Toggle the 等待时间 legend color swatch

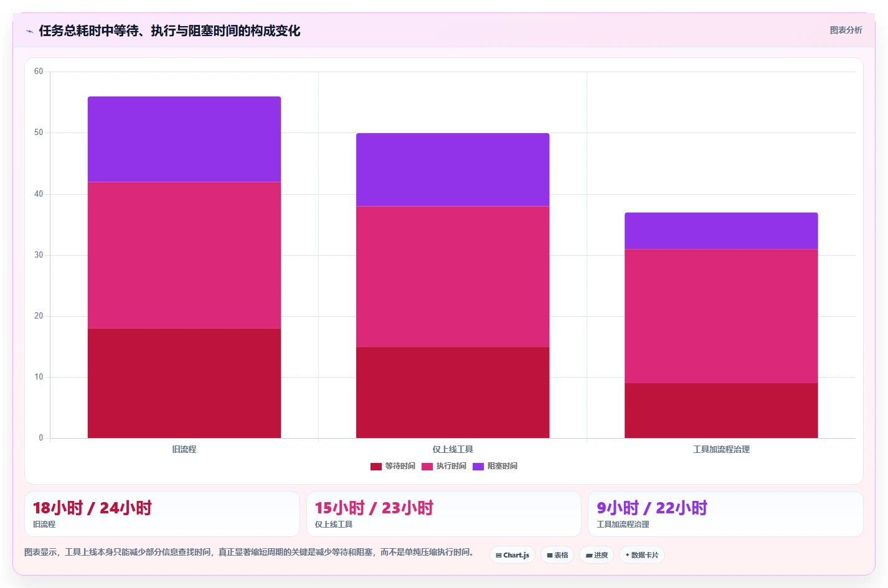[376, 467]
